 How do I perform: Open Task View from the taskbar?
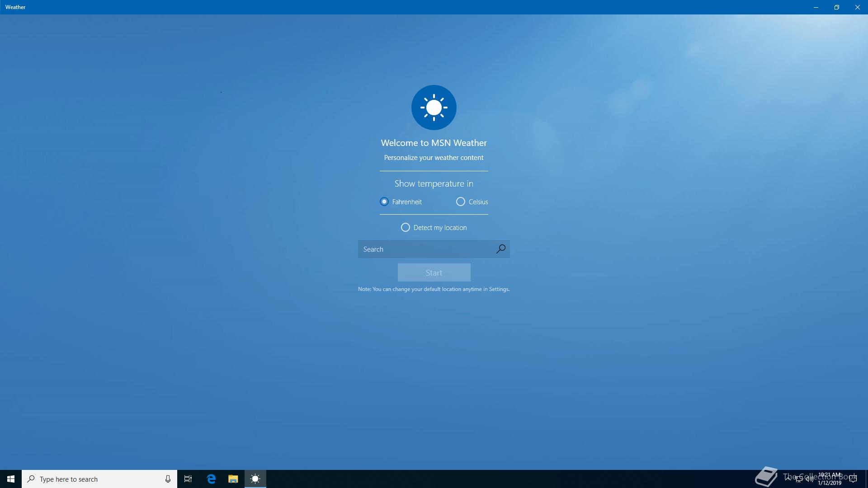[188, 479]
